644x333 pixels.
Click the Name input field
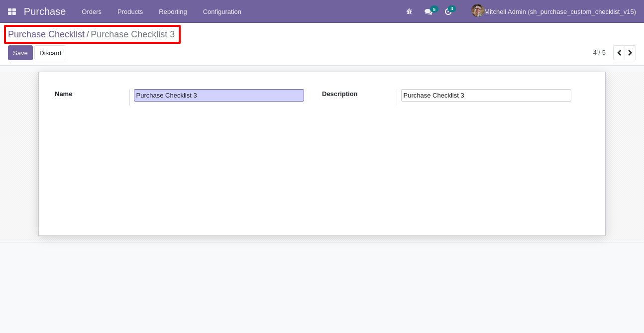pos(219,95)
